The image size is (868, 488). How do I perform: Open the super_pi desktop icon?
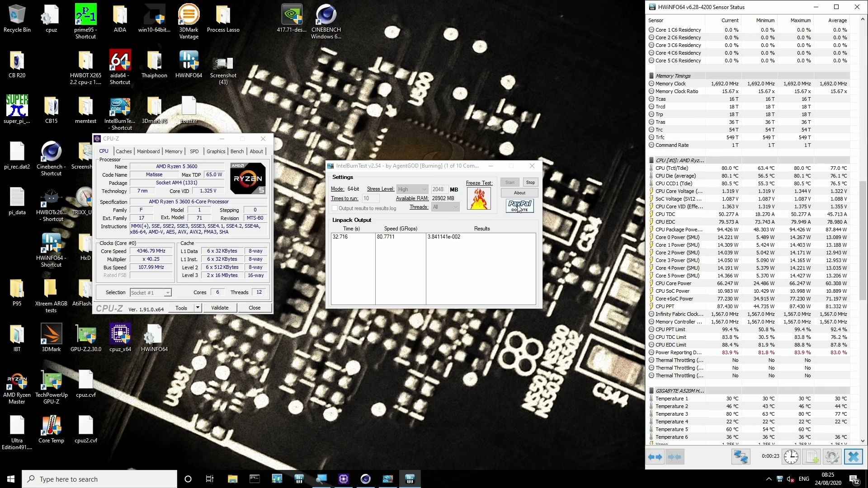pyautogui.click(x=17, y=110)
